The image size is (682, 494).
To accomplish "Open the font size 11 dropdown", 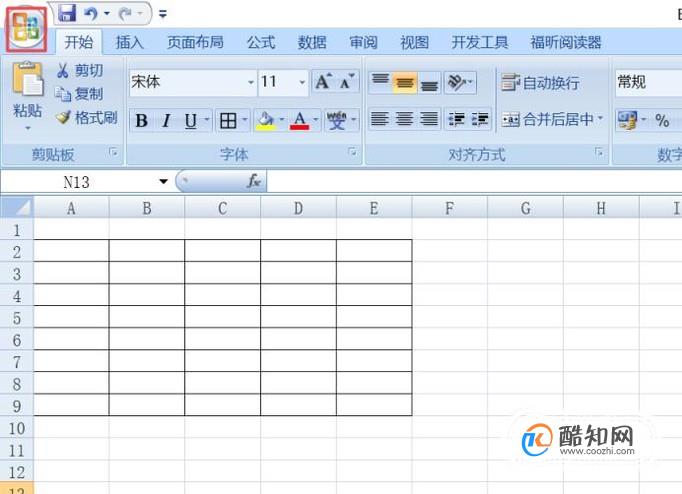I will click(302, 82).
